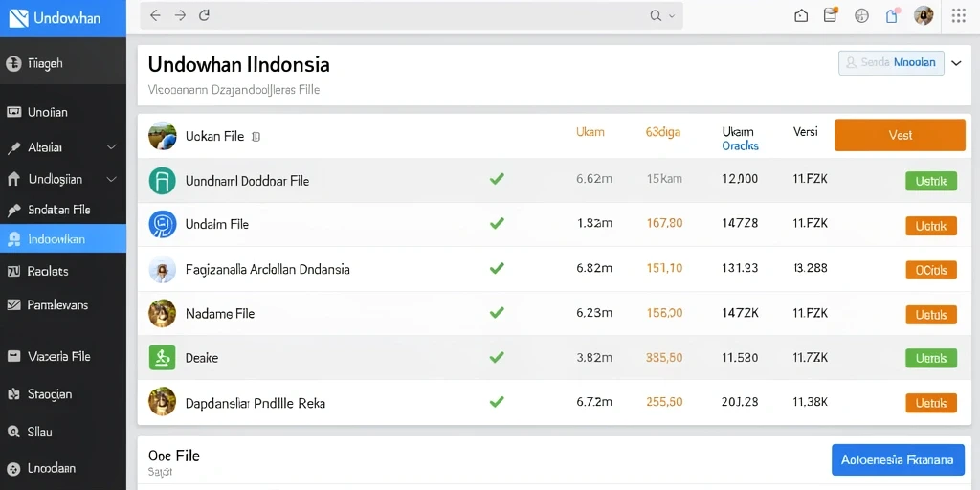The width and height of the screenshot is (980, 490).
Task: Click the Undowhan logo icon
Action: [19, 18]
